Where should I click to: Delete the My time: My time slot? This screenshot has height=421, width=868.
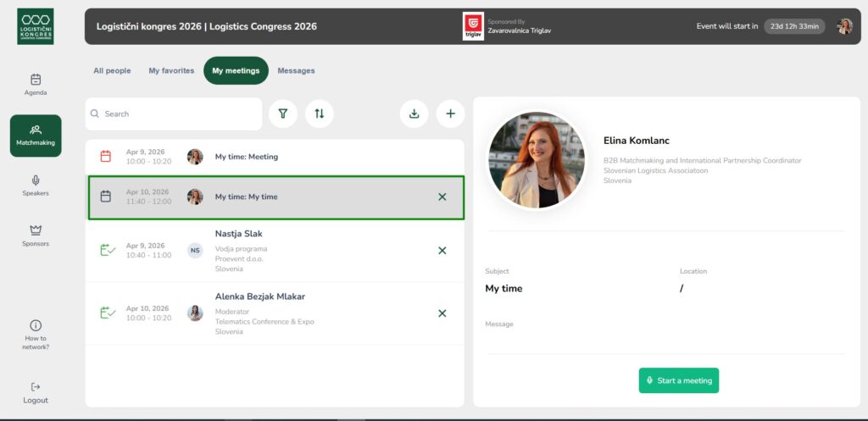coord(442,197)
